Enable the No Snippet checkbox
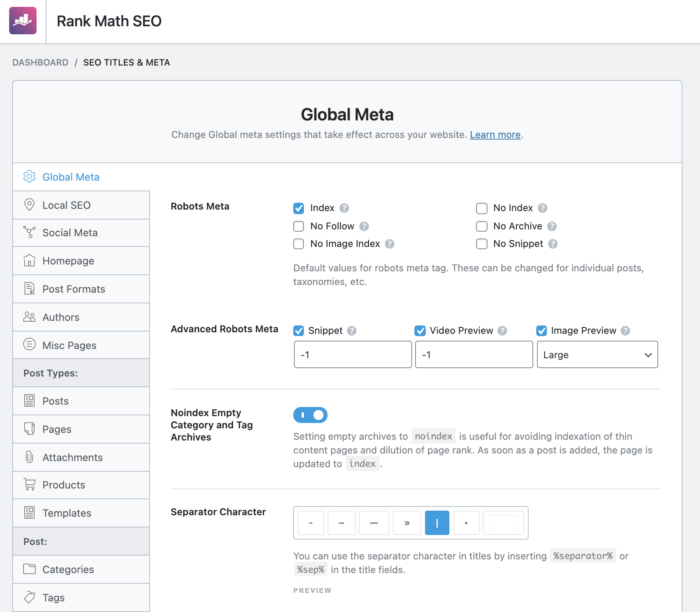 click(x=482, y=244)
